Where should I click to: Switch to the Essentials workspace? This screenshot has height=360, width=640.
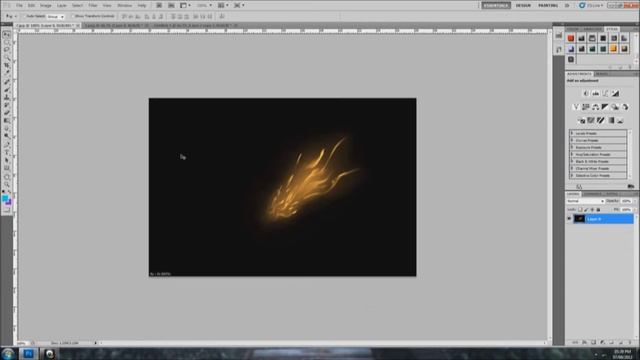[496, 6]
